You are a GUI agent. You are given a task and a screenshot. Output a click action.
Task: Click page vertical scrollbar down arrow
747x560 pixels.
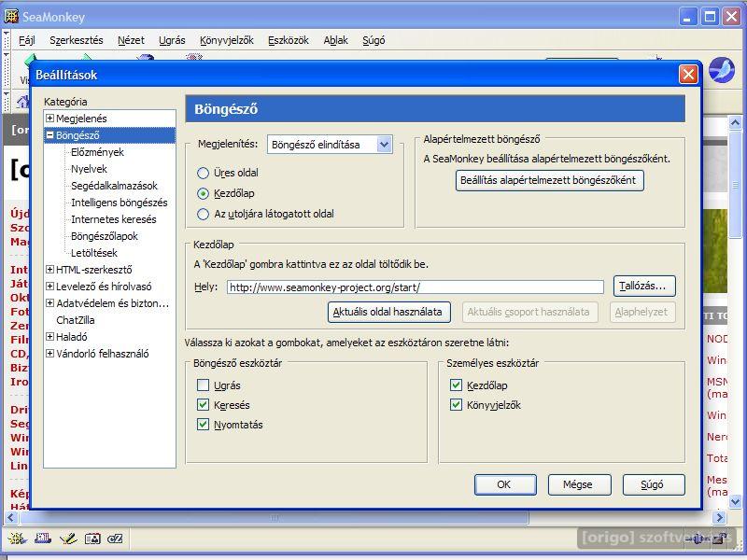[x=735, y=501]
